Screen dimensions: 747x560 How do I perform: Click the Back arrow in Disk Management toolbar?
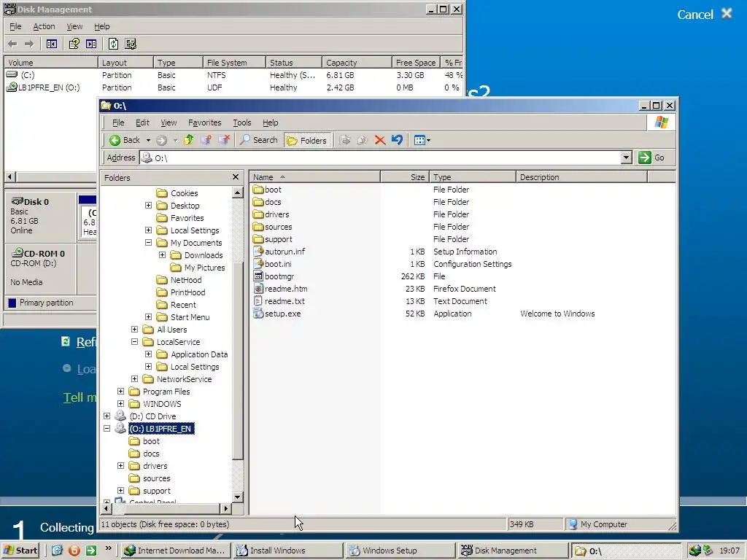12,44
